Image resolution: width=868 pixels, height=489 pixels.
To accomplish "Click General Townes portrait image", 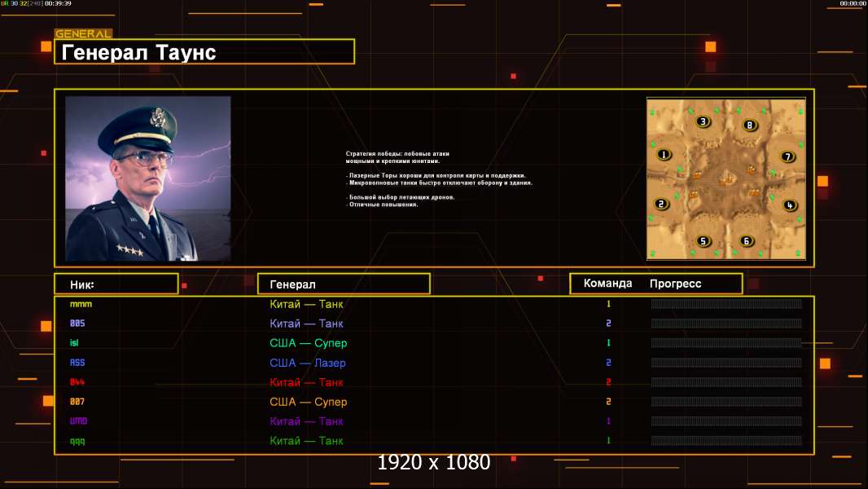I will coord(147,178).
